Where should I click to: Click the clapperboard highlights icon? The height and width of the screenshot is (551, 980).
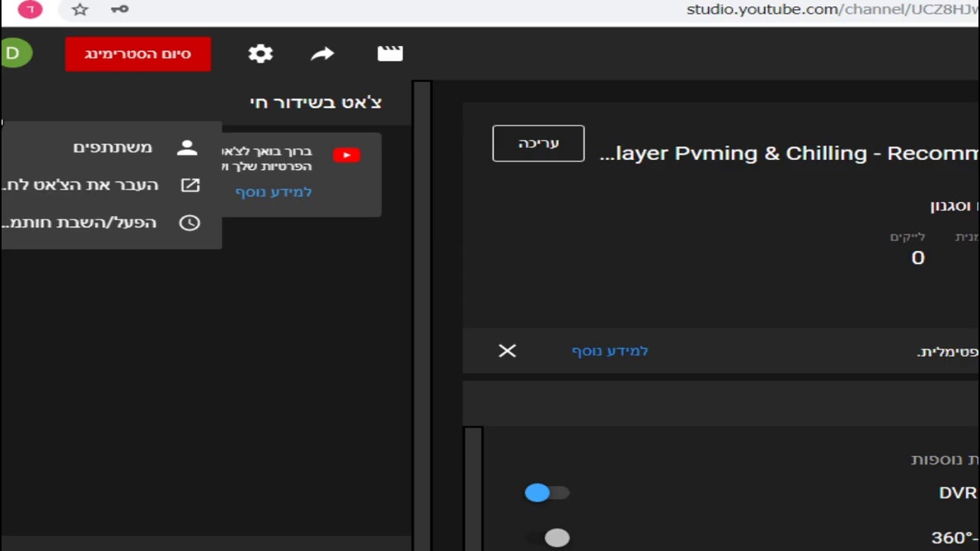[x=390, y=54]
